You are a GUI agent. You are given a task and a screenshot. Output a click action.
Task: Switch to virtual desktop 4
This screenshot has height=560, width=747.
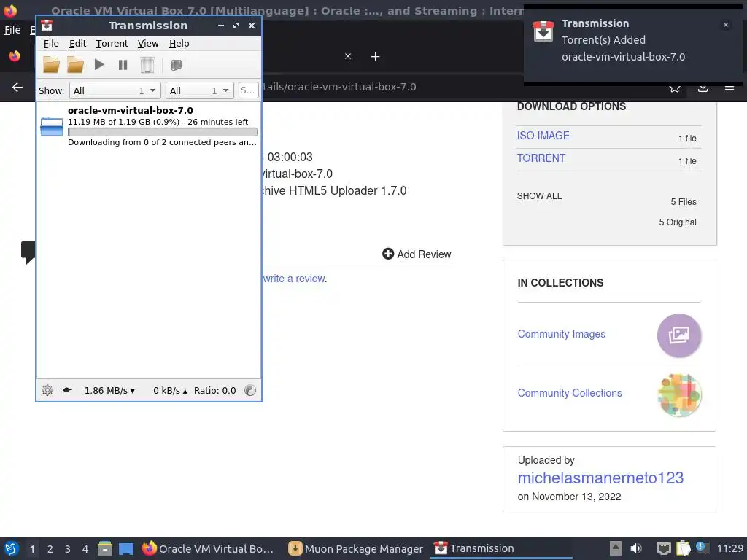pyautogui.click(x=85, y=549)
